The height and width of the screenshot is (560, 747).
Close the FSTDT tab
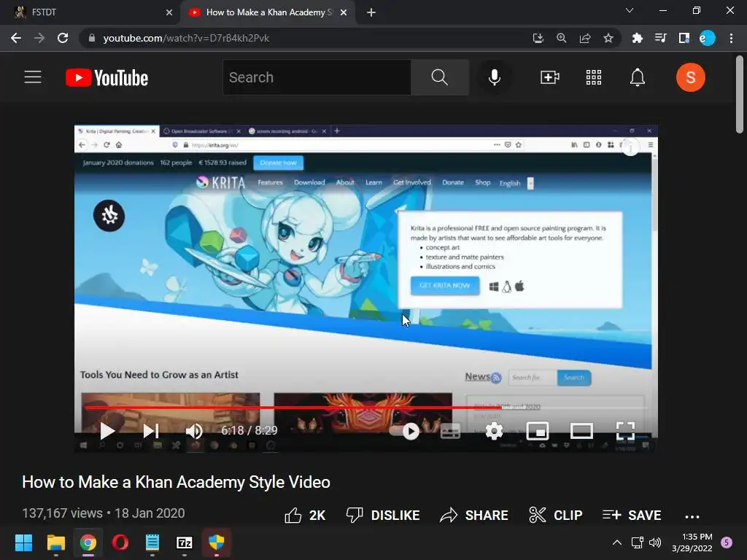(169, 12)
